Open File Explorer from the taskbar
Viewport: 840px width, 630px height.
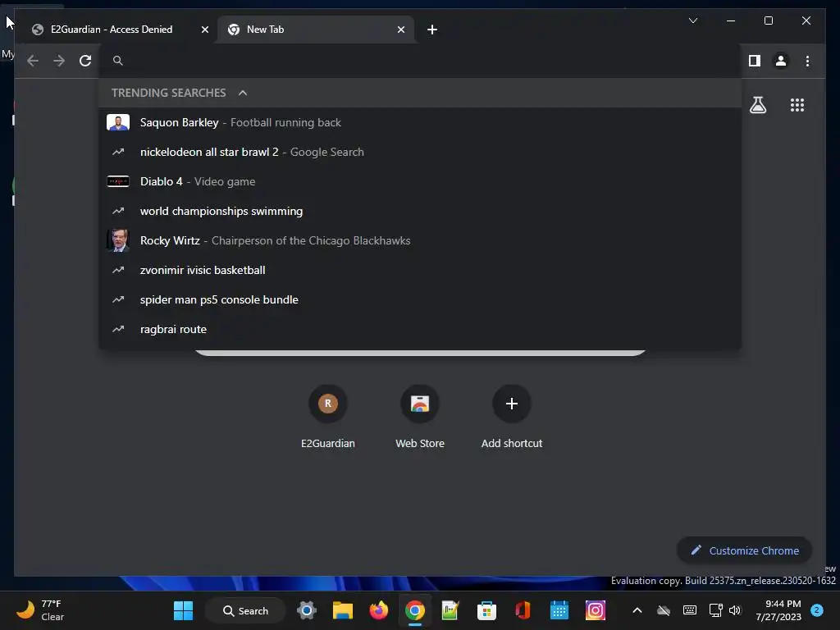coord(343,610)
